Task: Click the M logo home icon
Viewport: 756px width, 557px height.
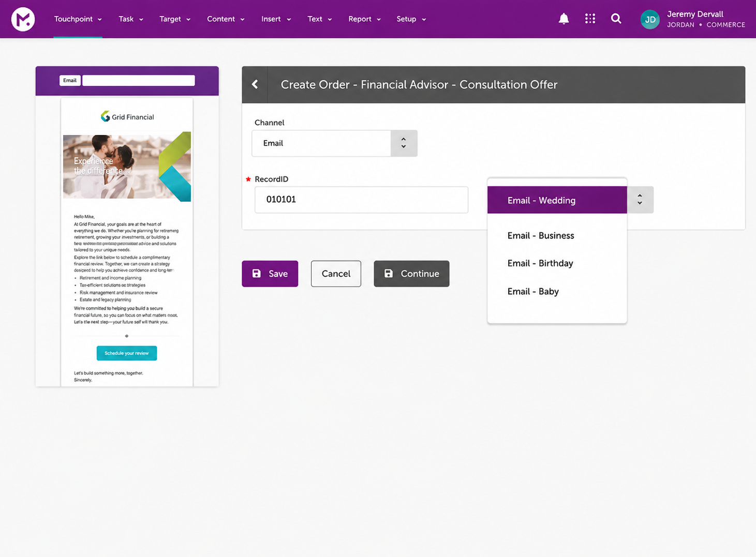Action: click(23, 19)
